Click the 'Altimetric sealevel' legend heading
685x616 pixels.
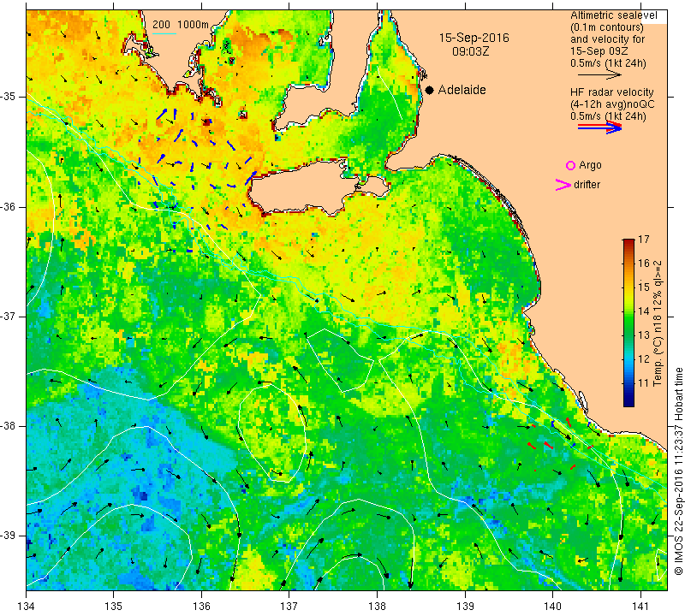(x=613, y=15)
